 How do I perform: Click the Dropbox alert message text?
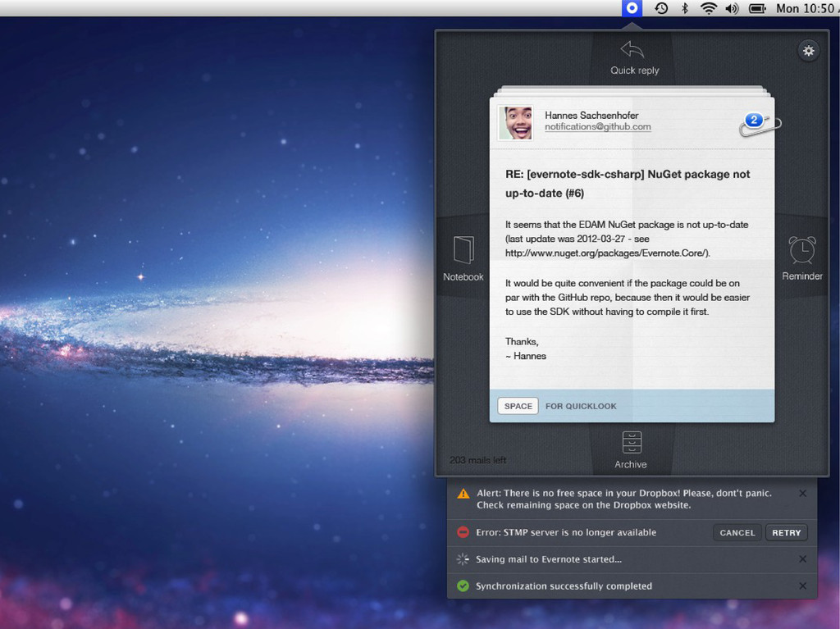(624, 499)
